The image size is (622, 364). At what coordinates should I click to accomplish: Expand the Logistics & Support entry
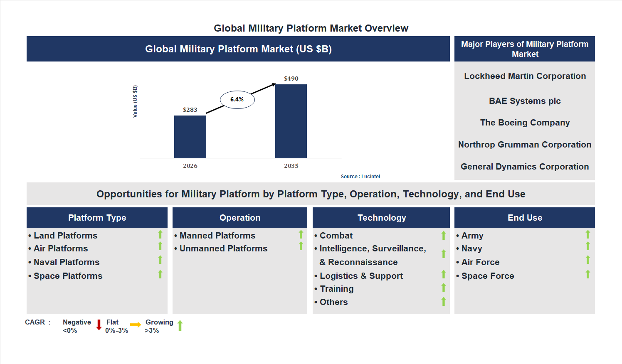coord(361,275)
